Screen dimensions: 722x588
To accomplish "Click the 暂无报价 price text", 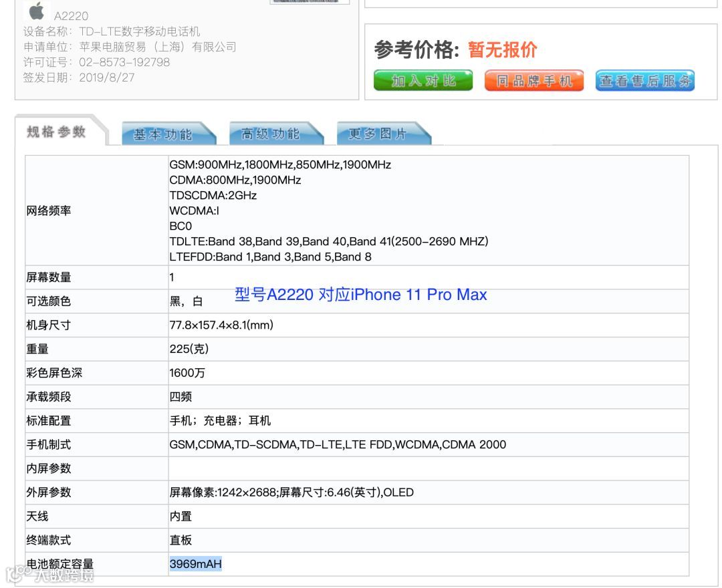I will (502, 49).
